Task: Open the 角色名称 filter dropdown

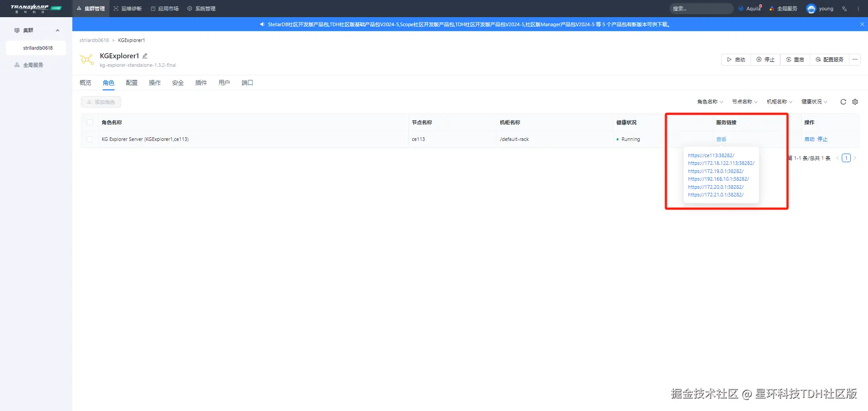Action: pos(710,102)
